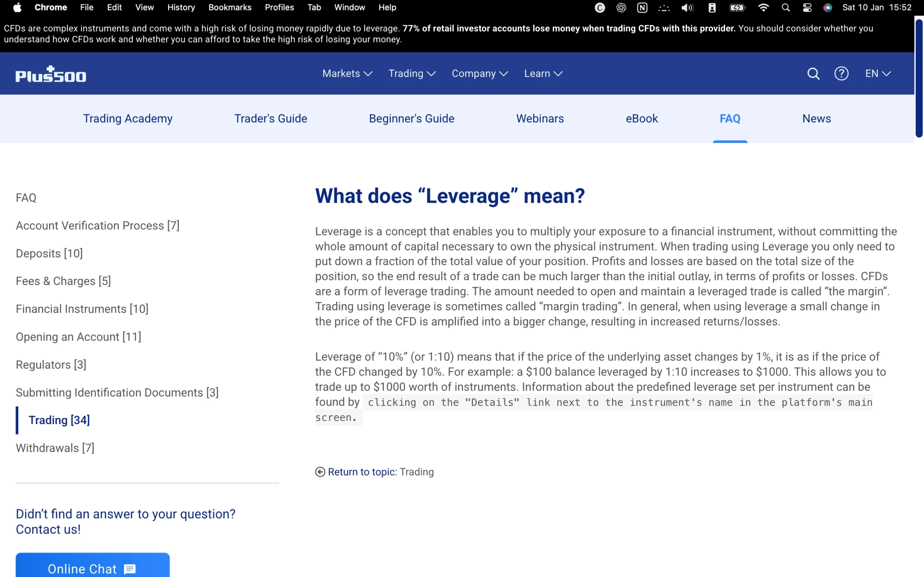Open ChatGPT from the macOS menu bar
The height and width of the screenshot is (577, 924).
(x=621, y=7)
